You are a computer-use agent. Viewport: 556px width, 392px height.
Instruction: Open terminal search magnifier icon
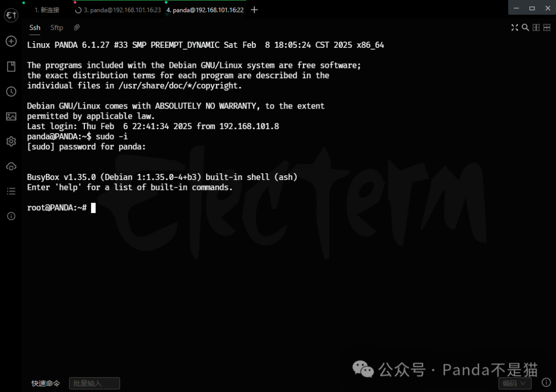[x=525, y=28]
